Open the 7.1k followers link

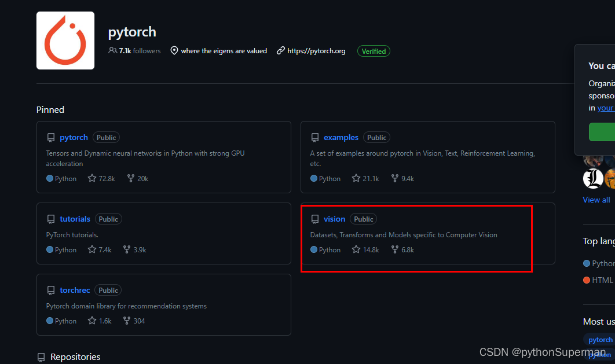click(x=134, y=51)
